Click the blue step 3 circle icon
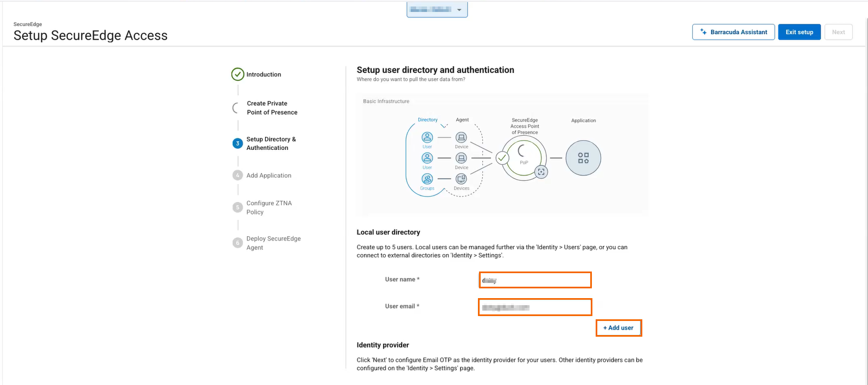This screenshot has width=868, height=385. (238, 143)
